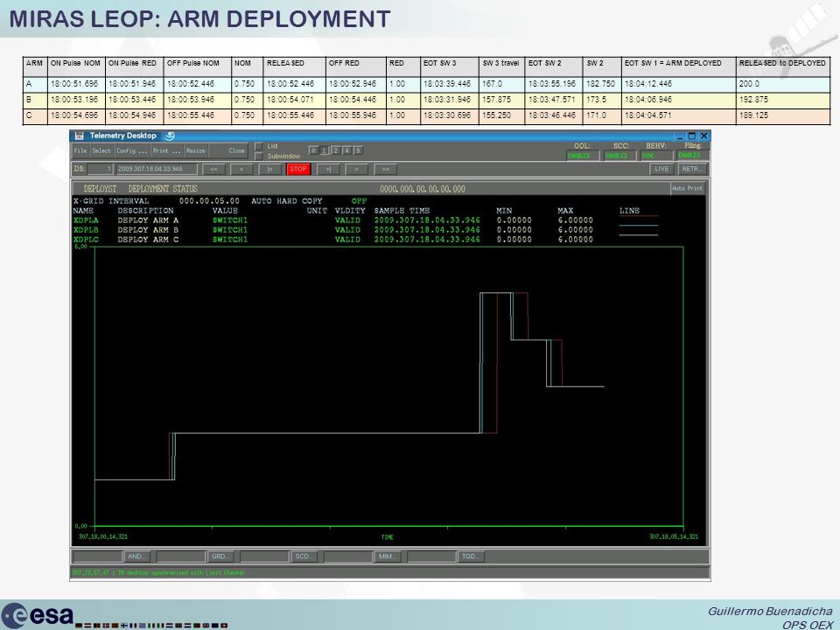Click the Telemetry Desktop window icon
The width and height of the screenshot is (840, 630).
tap(80, 136)
